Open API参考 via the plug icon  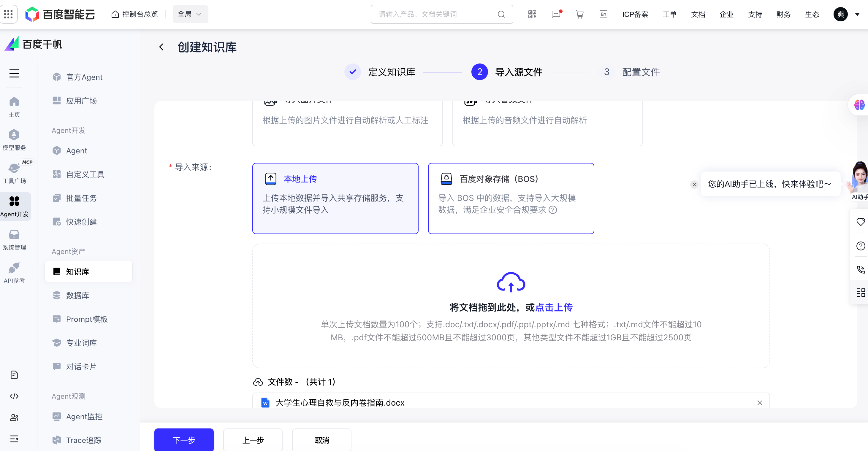click(14, 272)
